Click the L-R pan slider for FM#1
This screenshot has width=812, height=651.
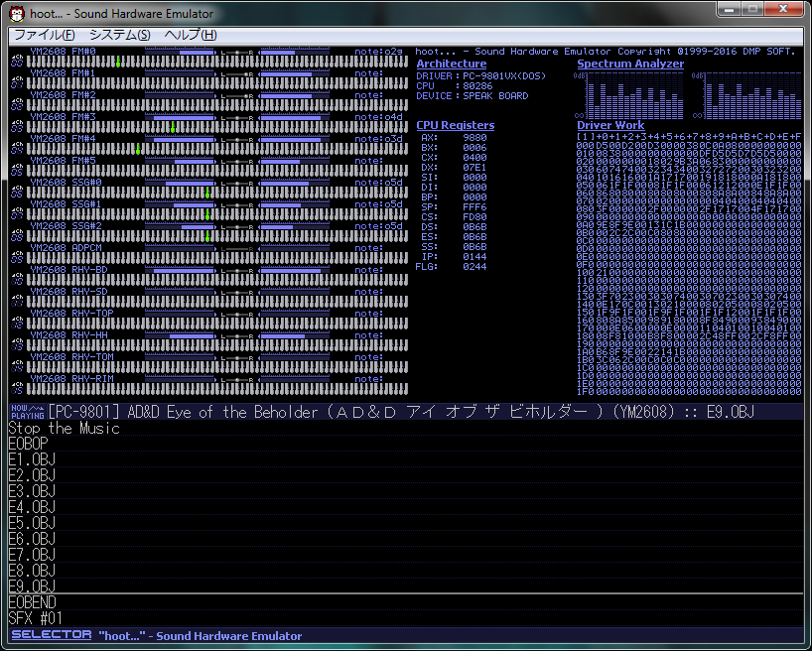(x=236, y=73)
